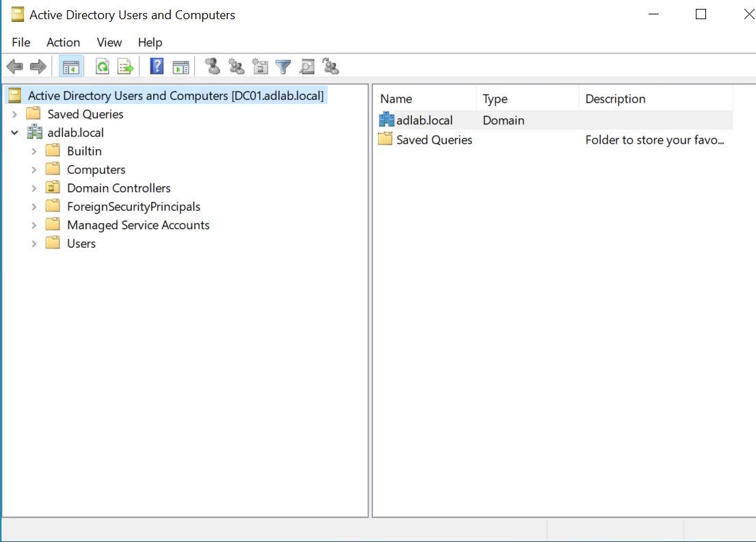Expand the Saved Queries tree node
Viewport: 756px width, 542px height.
click(x=15, y=114)
